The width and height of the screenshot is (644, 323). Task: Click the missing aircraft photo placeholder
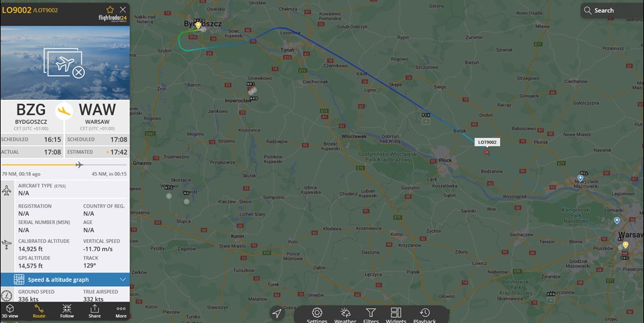[65, 63]
